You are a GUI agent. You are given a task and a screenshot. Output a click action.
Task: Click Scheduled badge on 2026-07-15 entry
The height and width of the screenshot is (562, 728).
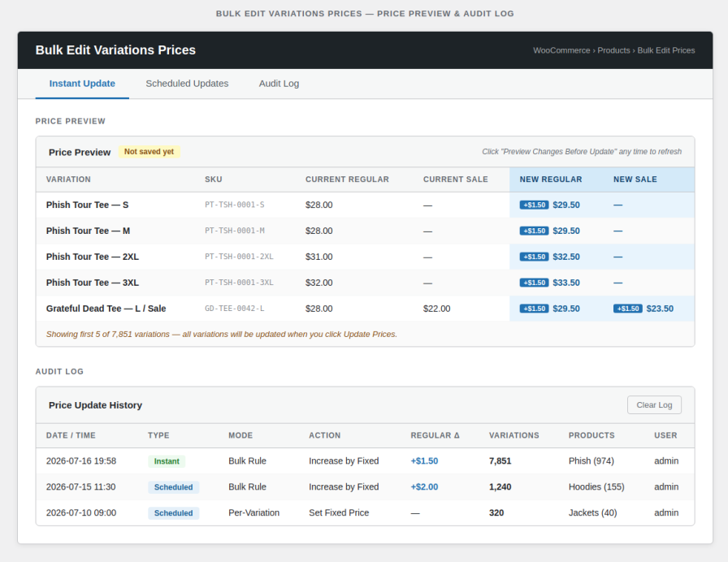(173, 487)
